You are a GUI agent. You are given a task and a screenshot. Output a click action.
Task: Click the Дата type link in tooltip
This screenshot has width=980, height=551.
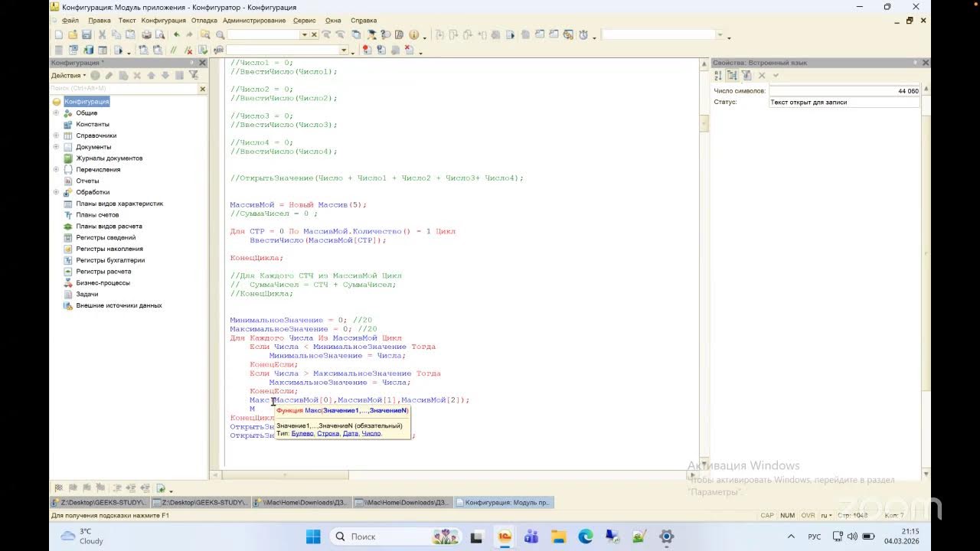351,434
